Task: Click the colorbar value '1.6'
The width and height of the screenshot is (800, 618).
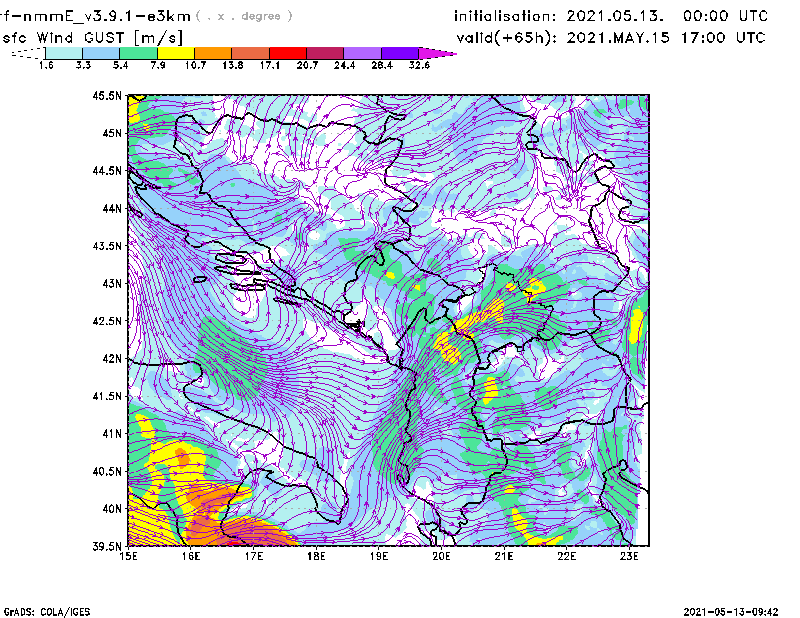Action: click(x=46, y=65)
